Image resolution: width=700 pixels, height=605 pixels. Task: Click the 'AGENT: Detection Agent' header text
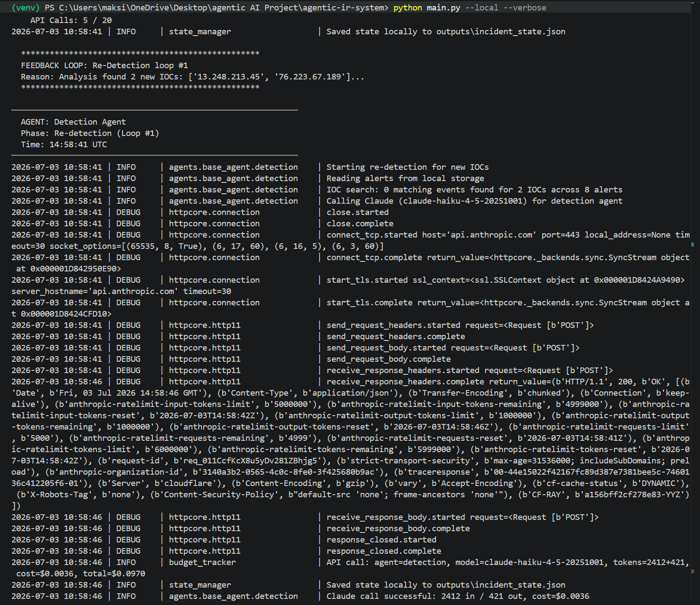coord(73,122)
